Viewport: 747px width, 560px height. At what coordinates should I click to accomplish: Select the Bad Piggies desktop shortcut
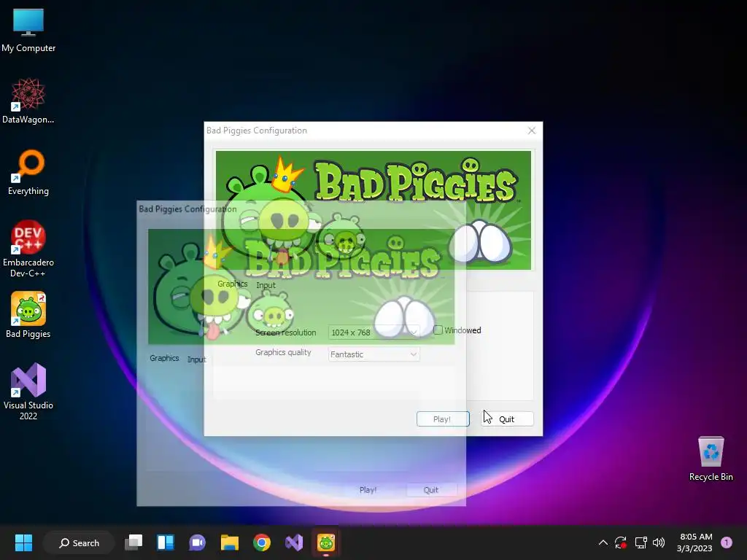click(x=28, y=315)
